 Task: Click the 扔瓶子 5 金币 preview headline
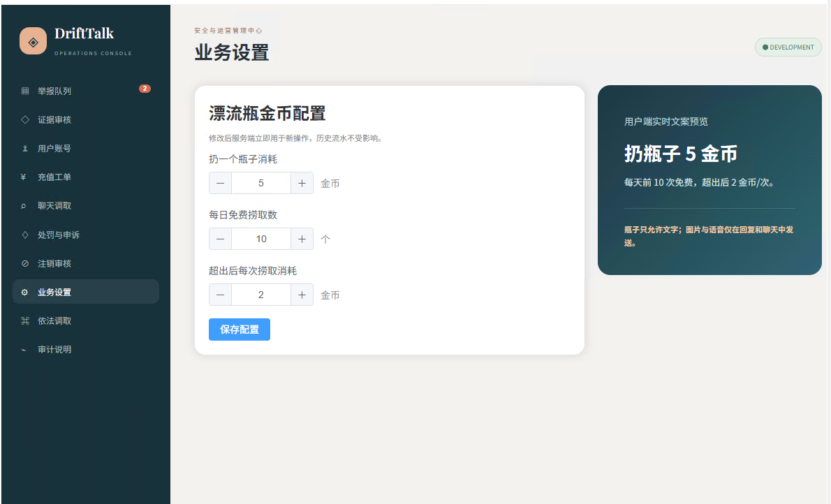(680, 154)
